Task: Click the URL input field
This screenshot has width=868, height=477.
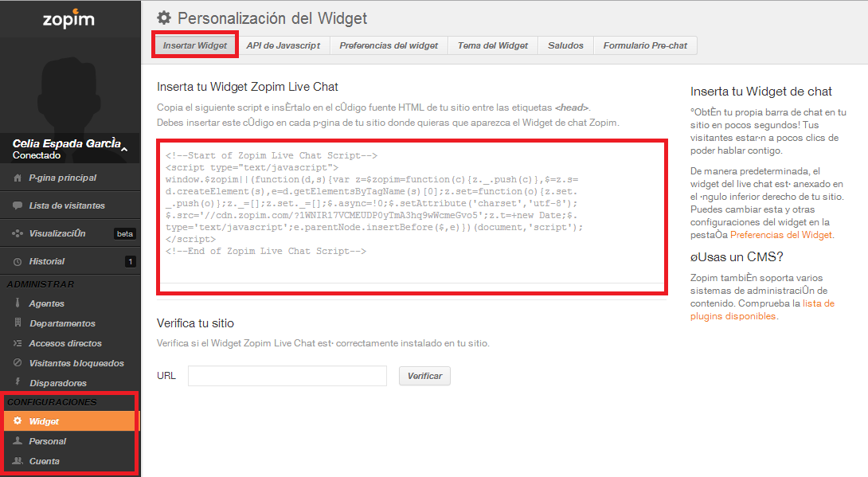Action: coord(287,376)
